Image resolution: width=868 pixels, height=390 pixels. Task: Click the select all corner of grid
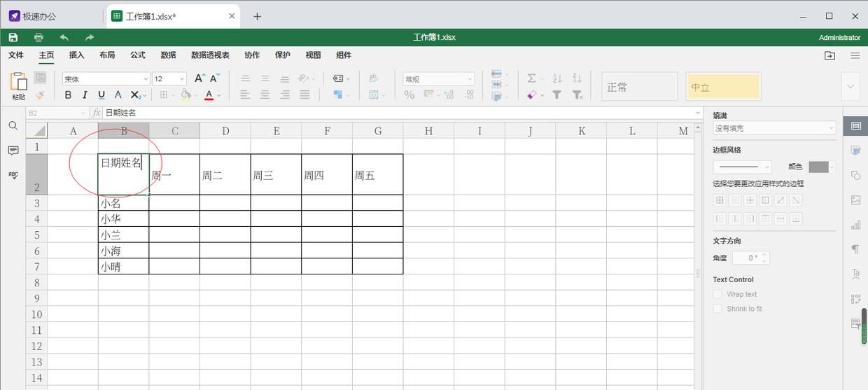coord(37,131)
